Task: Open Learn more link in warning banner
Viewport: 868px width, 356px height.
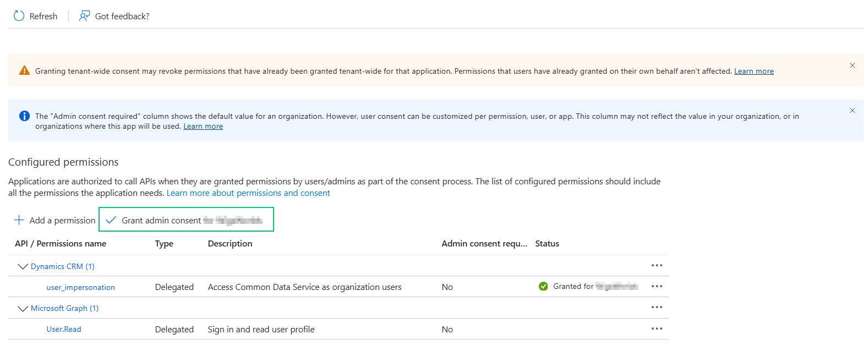Action: (754, 71)
